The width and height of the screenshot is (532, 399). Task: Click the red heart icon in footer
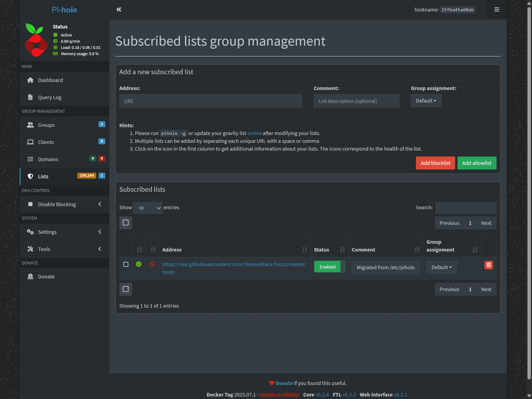271,383
